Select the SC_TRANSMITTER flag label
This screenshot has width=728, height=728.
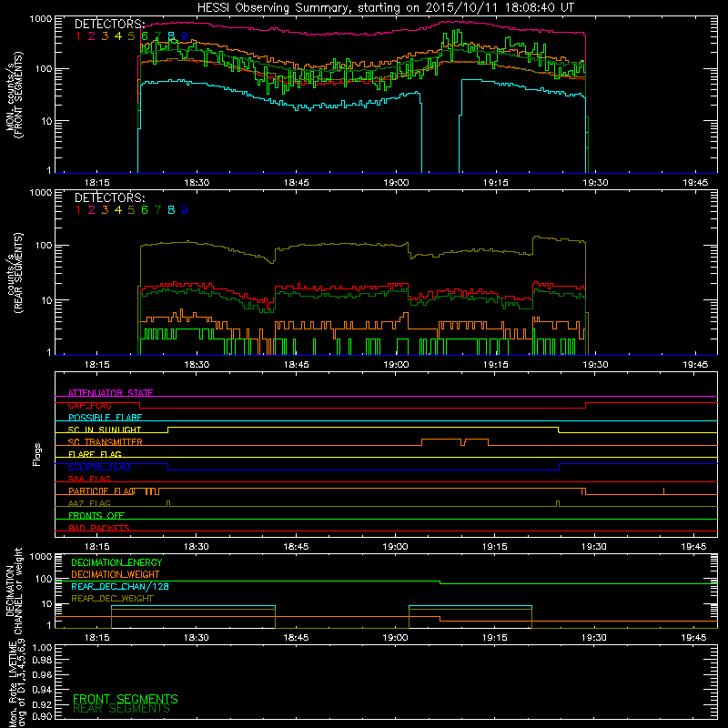pyautogui.click(x=106, y=442)
